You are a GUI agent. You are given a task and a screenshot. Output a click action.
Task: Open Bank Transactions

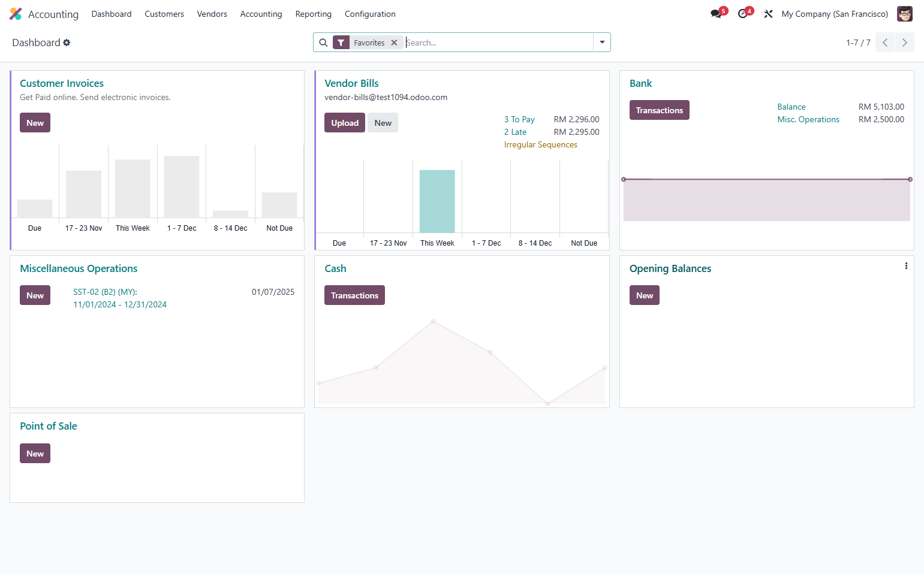[x=659, y=110]
